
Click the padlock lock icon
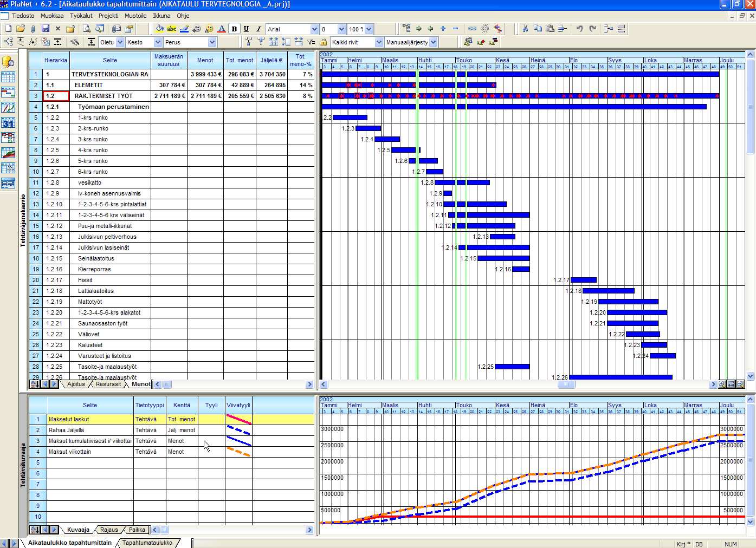(324, 42)
